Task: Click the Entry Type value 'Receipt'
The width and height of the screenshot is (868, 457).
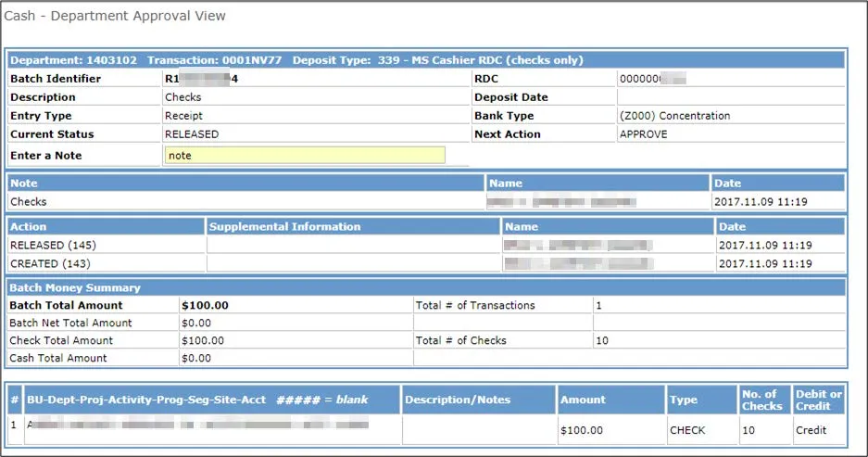Action: (x=183, y=116)
